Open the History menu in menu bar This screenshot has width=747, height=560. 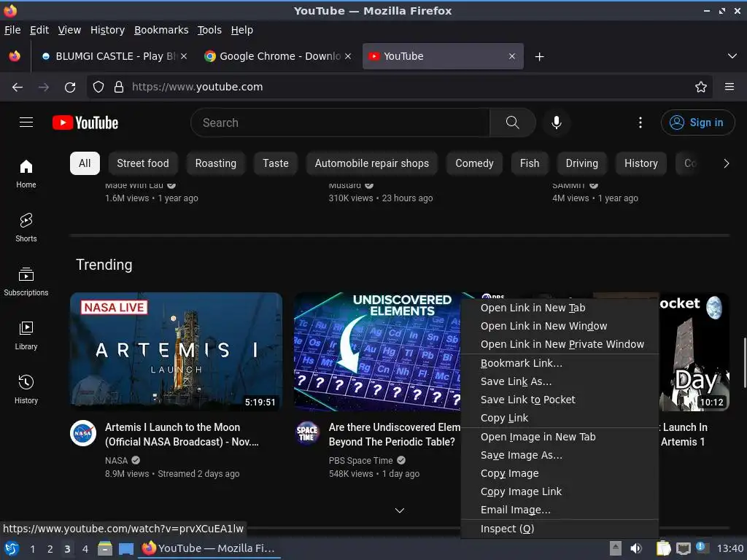coord(108,30)
